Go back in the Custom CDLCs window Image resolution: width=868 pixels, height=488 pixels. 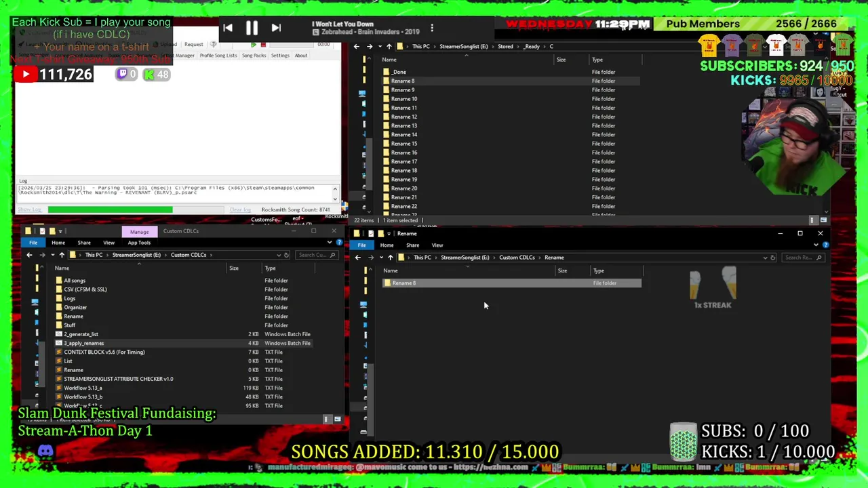click(29, 255)
